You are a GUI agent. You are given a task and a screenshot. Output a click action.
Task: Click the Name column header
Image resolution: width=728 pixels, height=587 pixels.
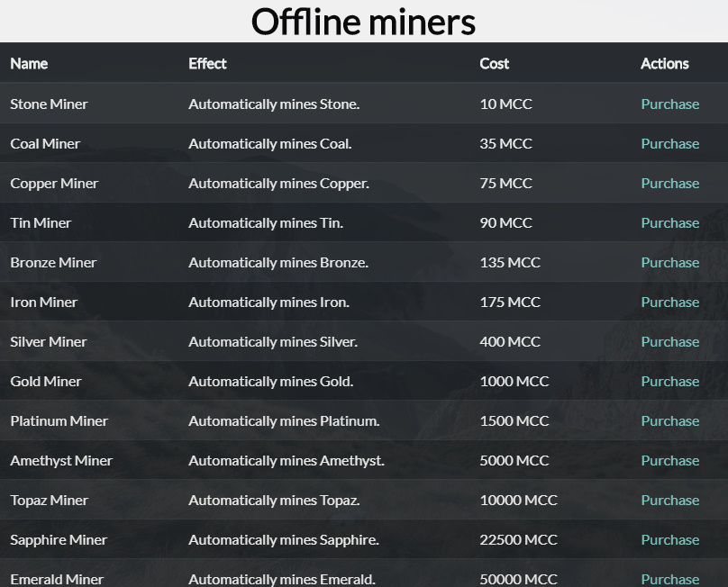pyautogui.click(x=29, y=64)
